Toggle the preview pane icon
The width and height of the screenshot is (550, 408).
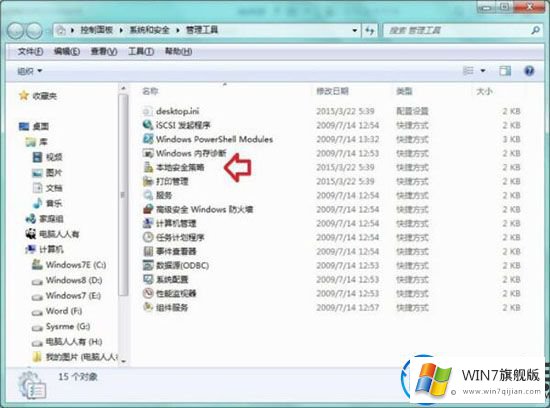[505, 71]
